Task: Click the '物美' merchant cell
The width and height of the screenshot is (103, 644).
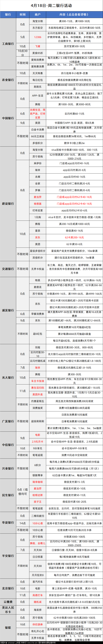Action: [38, 280]
